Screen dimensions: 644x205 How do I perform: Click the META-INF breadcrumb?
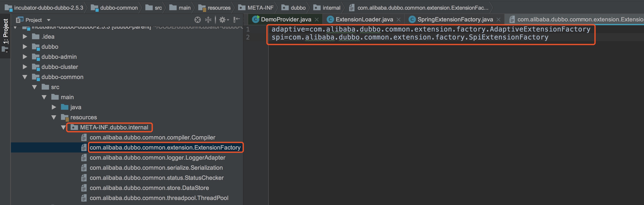(x=256, y=8)
